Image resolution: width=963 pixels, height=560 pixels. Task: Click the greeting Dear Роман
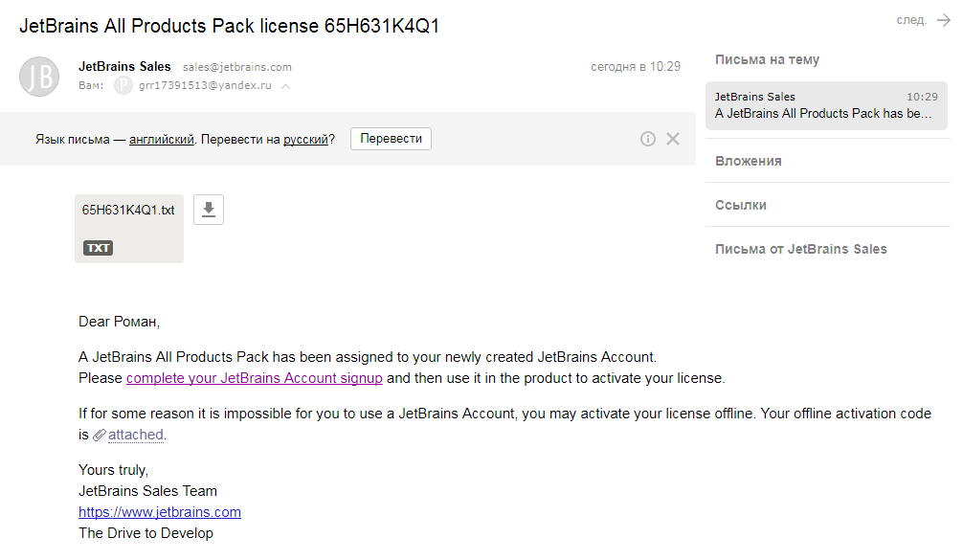click(119, 322)
